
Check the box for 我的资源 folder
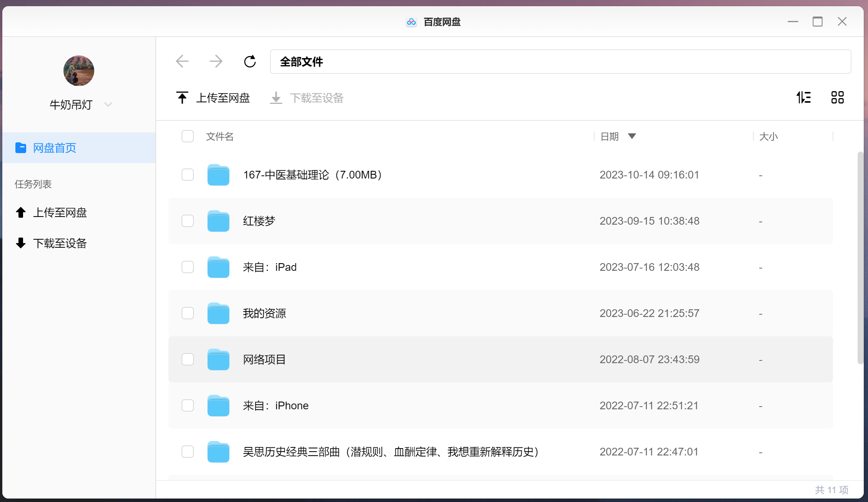pyautogui.click(x=188, y=313)
